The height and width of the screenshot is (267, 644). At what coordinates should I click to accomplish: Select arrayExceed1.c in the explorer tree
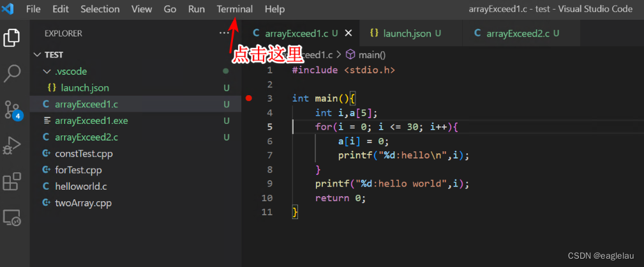coord(135,104)
